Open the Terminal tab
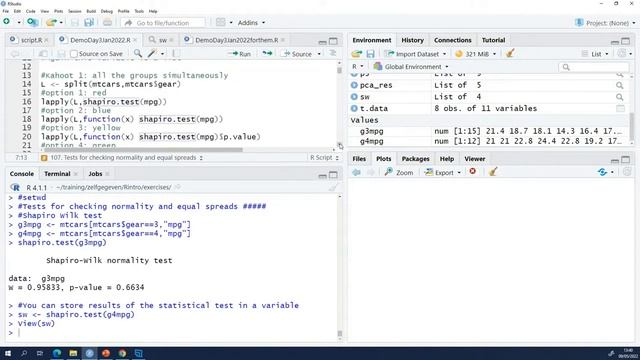Viewport: 640px width, 360px height. [57, 174]
